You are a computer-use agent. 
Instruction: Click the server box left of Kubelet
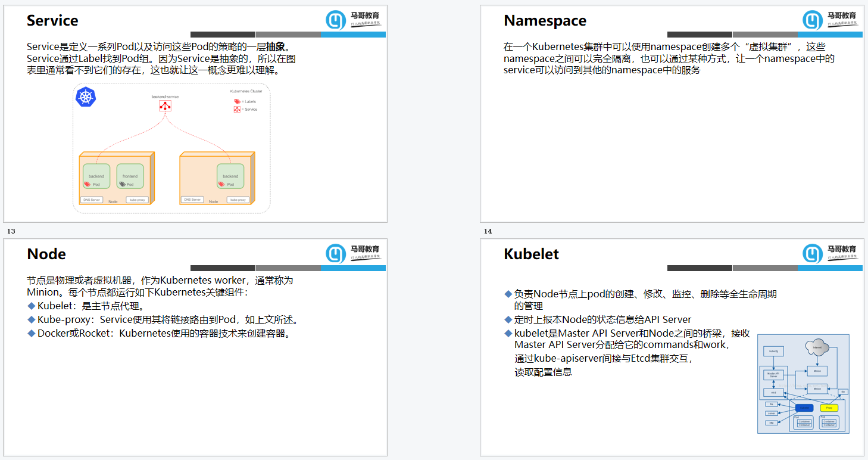(x=772, y=413)
